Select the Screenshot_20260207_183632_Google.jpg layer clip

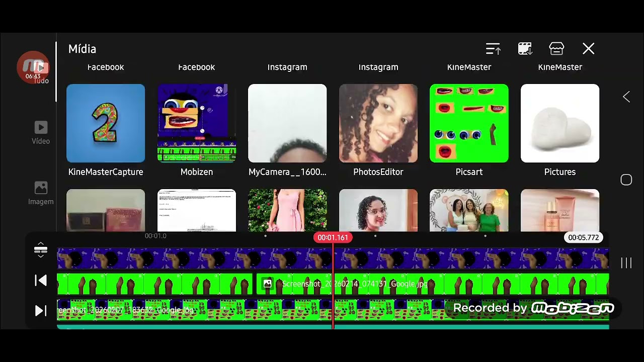coord(333,310)
